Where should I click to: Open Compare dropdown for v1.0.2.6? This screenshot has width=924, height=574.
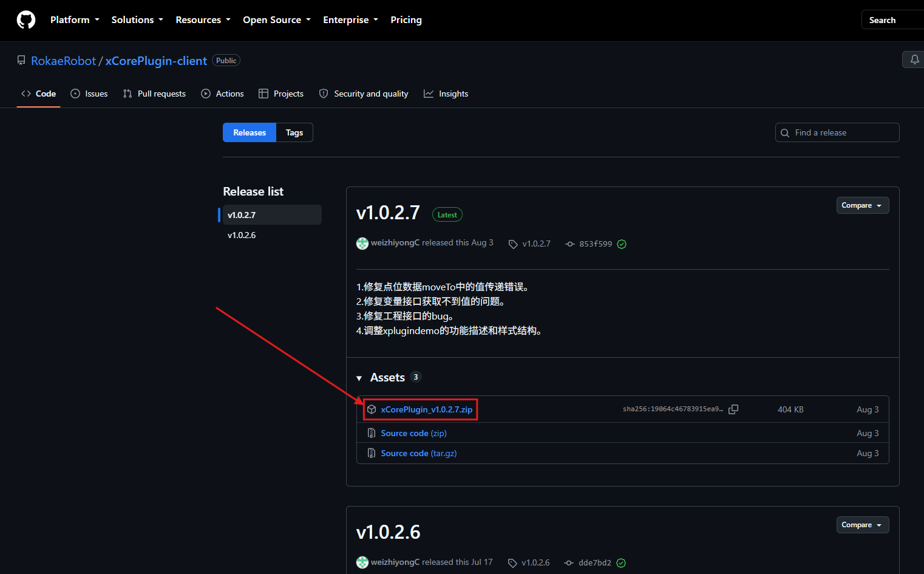pyautogui.click(x=863, y=525)
